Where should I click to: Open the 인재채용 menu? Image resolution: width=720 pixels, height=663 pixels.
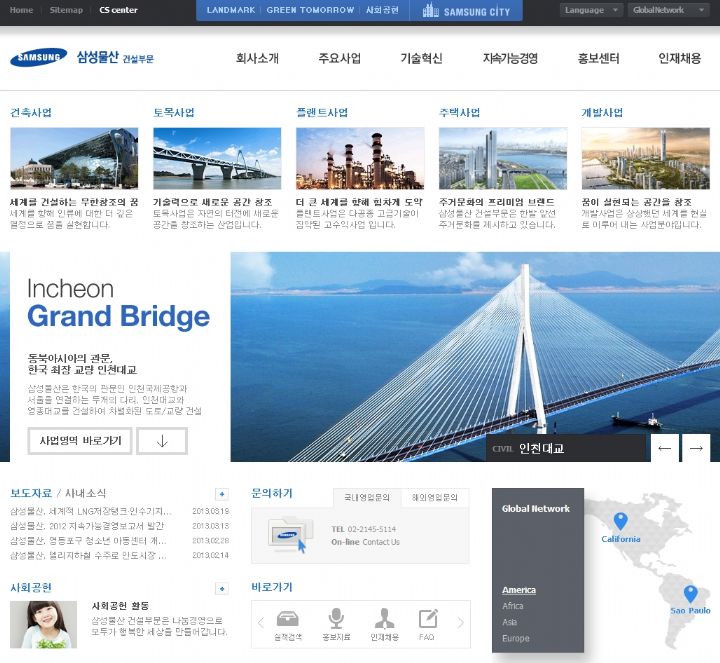point(680,58)
